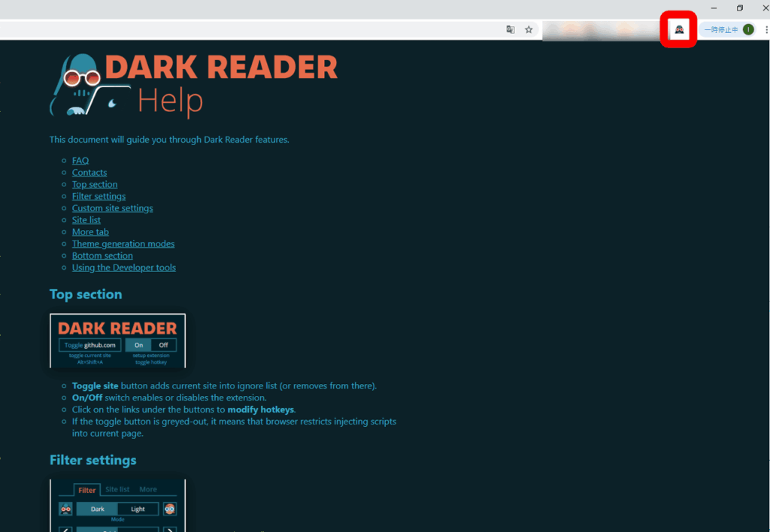Minimize the browser window
This screenshot has height=532, width=770.
714,8
